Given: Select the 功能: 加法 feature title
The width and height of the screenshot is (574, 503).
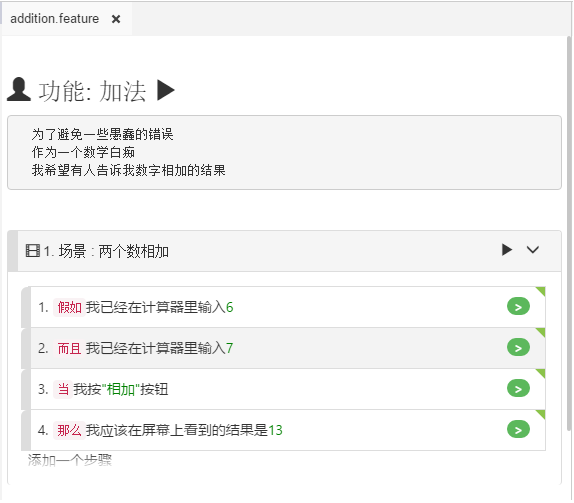Looking at the screenshot, I should [92, 91].
